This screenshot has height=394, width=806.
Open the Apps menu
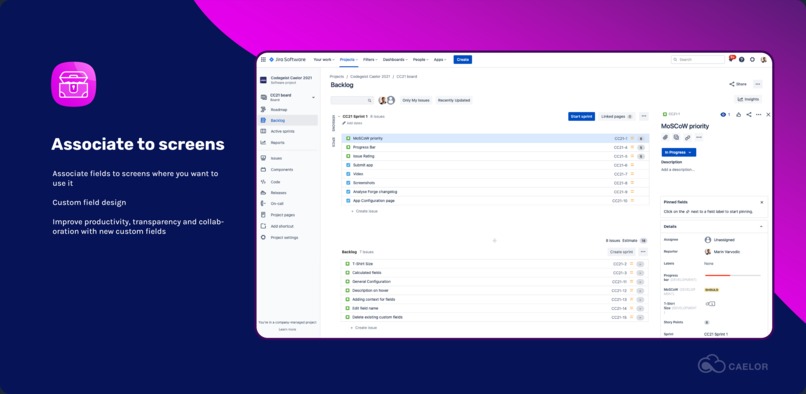tap(440, 60)
